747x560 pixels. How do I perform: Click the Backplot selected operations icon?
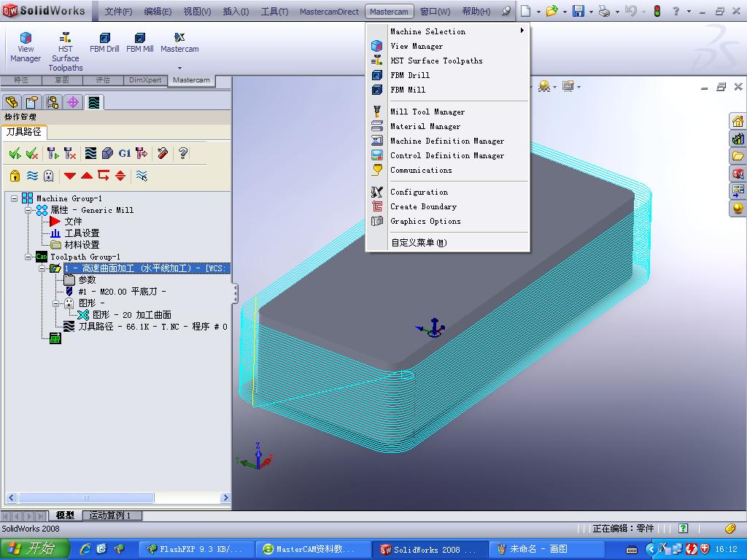(x=90, y=153)
